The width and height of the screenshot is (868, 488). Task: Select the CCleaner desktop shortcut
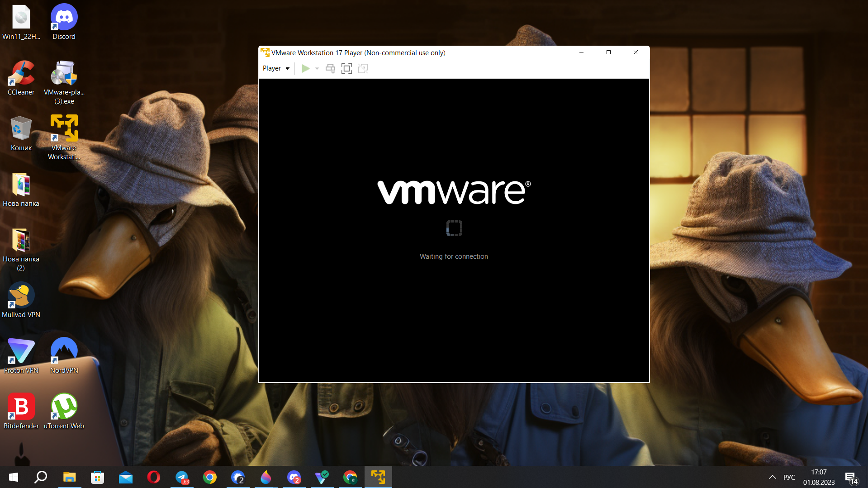(21, 78)
